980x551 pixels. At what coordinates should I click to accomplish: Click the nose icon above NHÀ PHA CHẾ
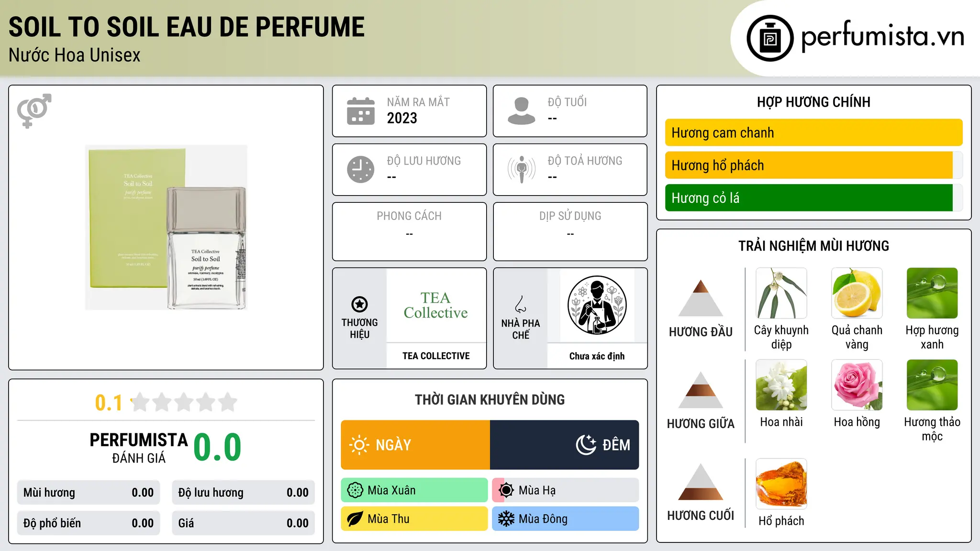(521, 304)
